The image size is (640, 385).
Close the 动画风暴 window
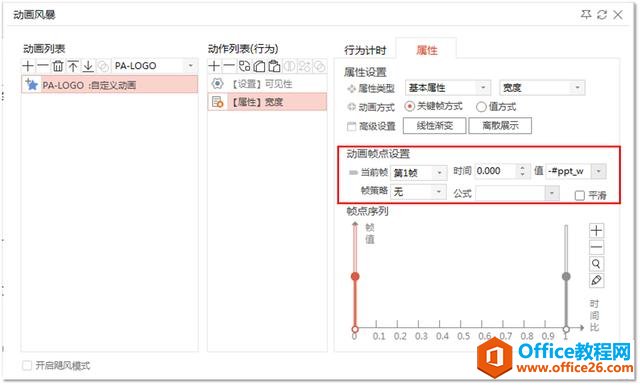(618, 15)
